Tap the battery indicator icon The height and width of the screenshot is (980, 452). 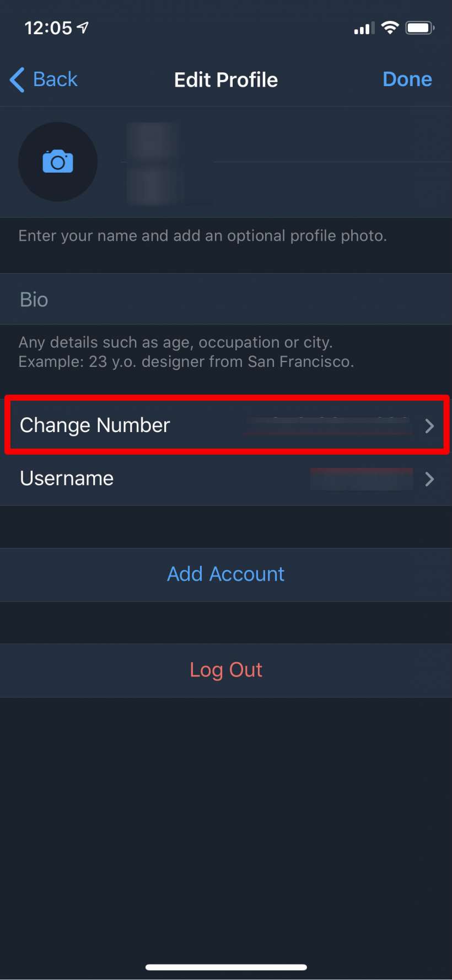click(420, 28)
